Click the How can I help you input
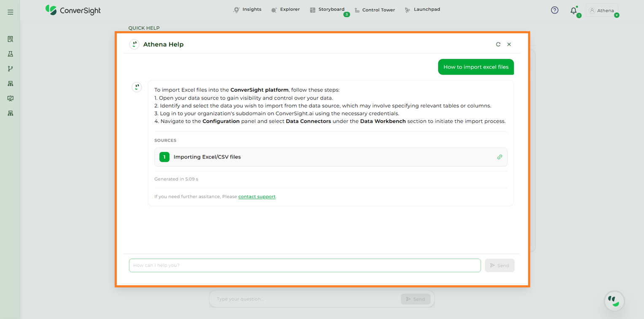Screen dimensions: 644x319 pos(305,265)
